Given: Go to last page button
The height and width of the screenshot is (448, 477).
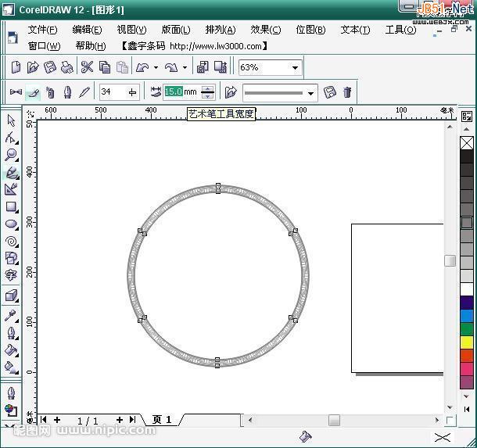Looking at the screenshot, I should click(x=132, y=419).
